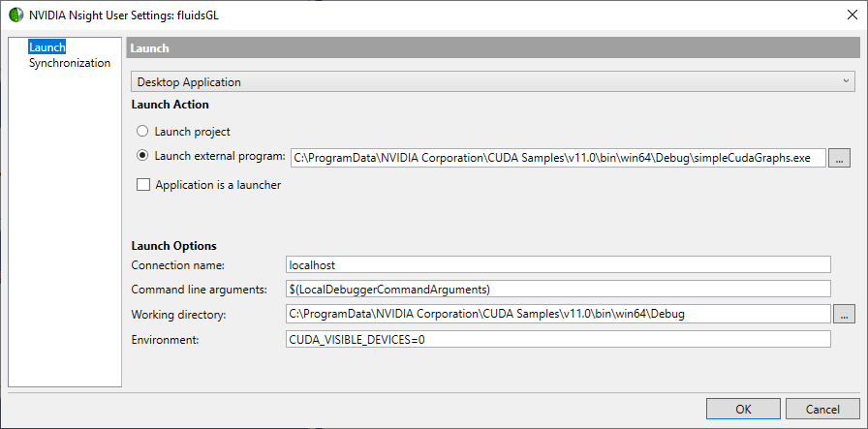868x429 pixels.
Task: Enable Application is a launcher checkbox
Action: pos(143,185)
